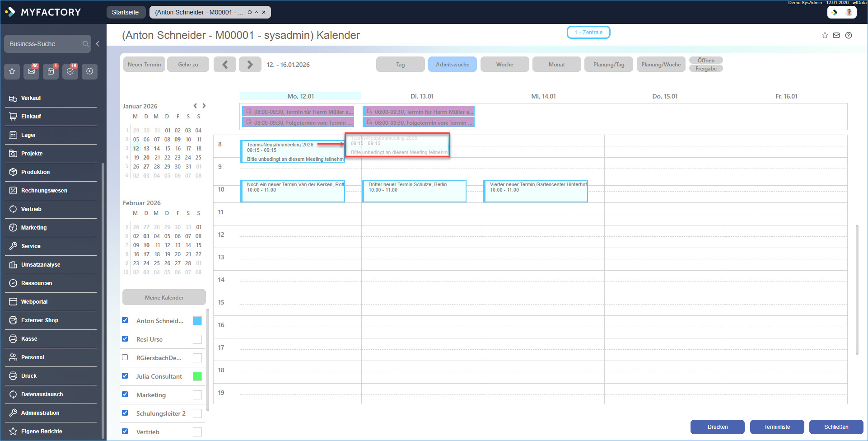868x441 pixels.
Task: Click the Kasse module icon
Action: (13, 339)
